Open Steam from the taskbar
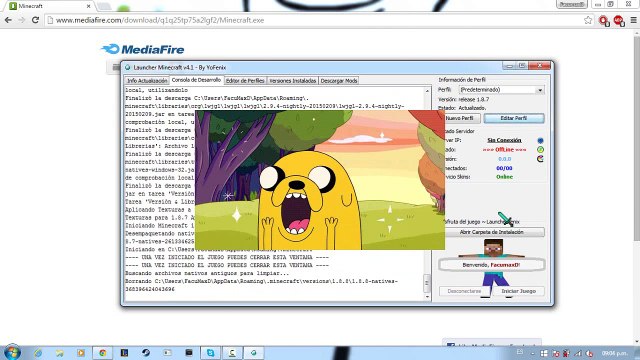Image resolution: width=640 pixels, height=360 pixels. click(146, 353)
